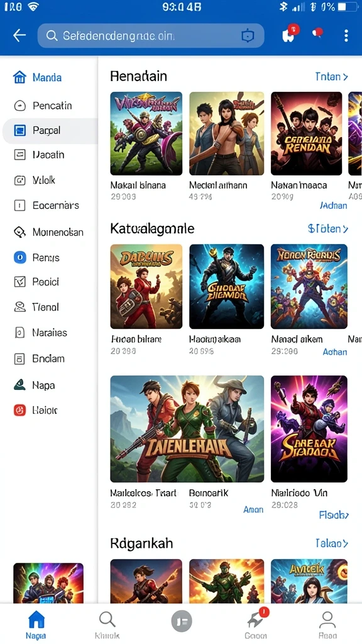Open the Tajenlerain wide game banner

point(187,429)
